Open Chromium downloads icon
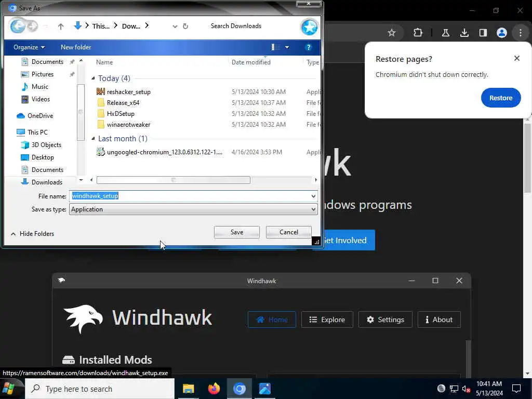This screenshot has height=399, width=532. coord(464,33)
